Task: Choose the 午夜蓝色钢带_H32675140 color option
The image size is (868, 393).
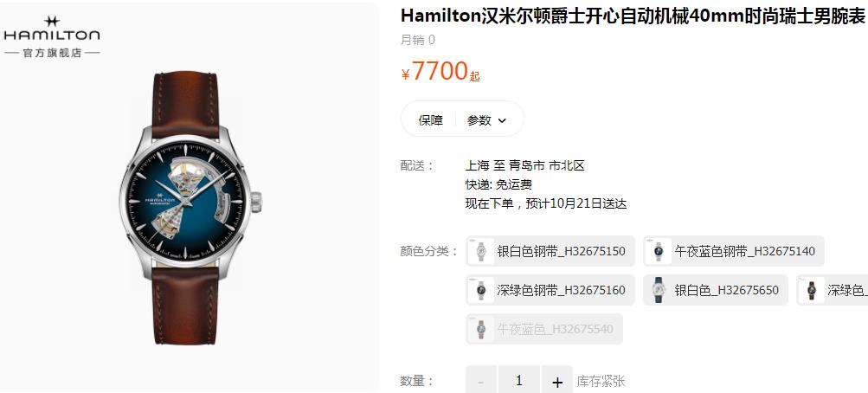Action: click(x=734, y=251)
